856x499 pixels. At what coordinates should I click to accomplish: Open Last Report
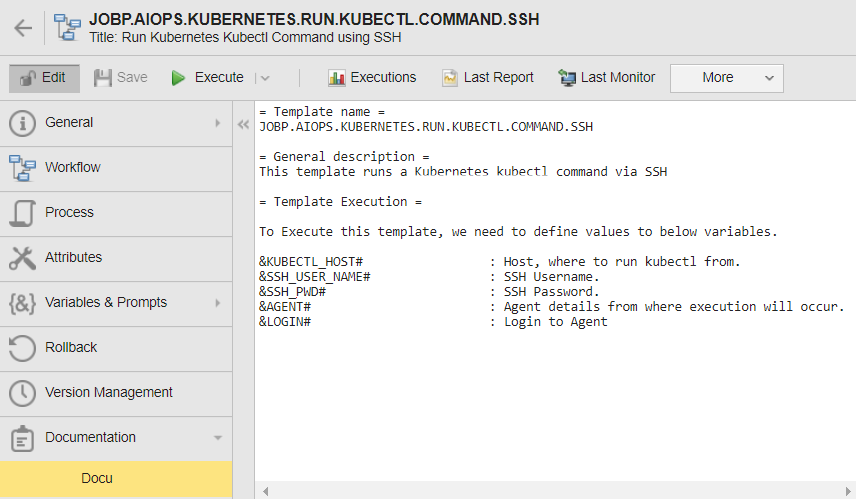point(488,78)
